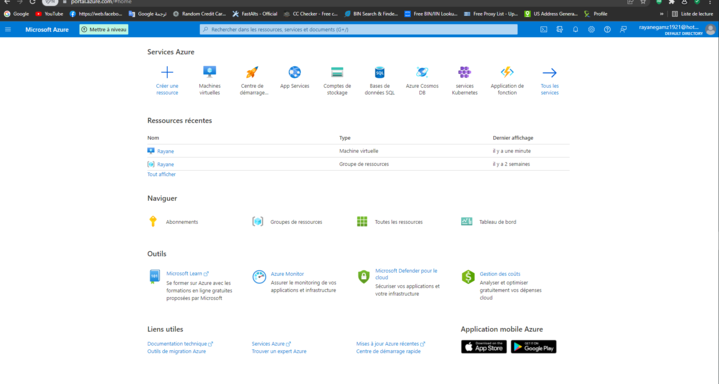
Task: Open Comptes de stockage icon
Action: (x=337, y=72)
